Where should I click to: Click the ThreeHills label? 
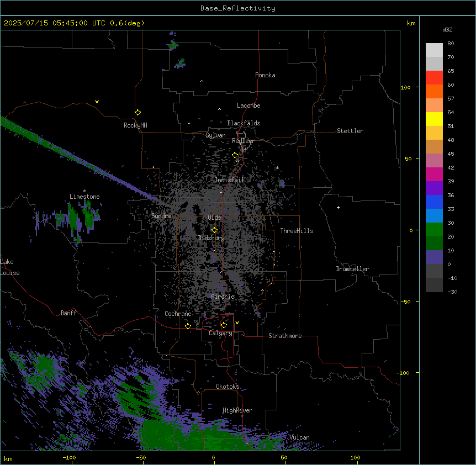click(297, 231)
